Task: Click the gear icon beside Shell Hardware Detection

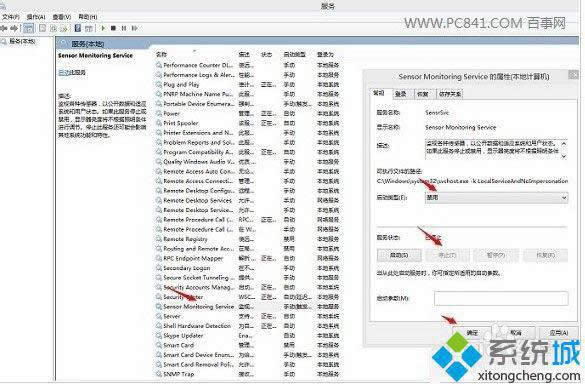Action: click(159, 326)
